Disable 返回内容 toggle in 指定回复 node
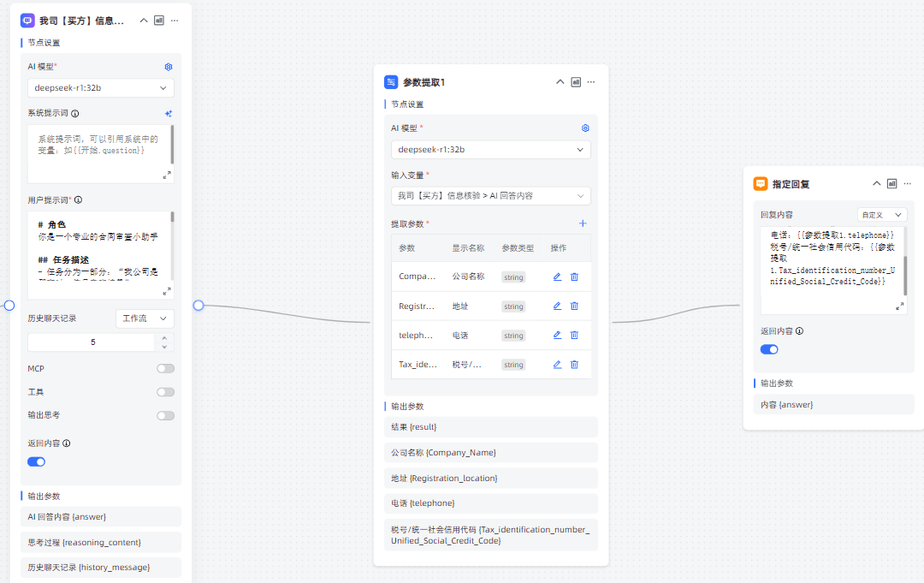Screen dimensions: 924x583 pyautogui.click(x=769, y=349)
